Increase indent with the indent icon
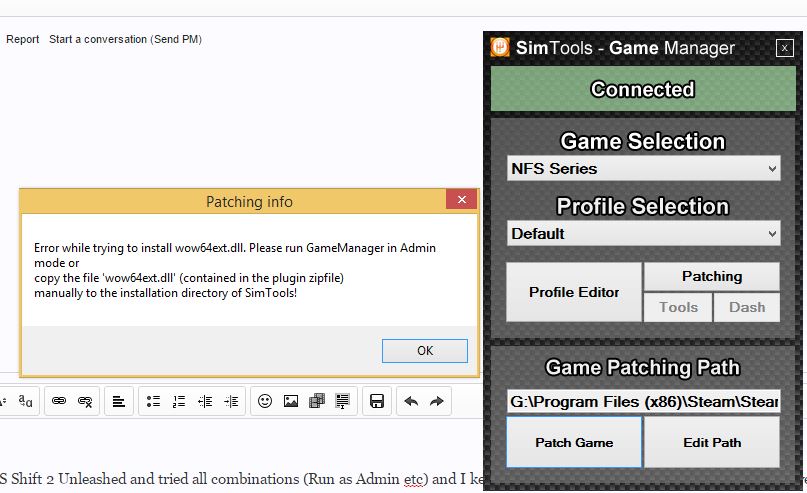The width and height of the screenshot is (807, 493). coord(231,401)
